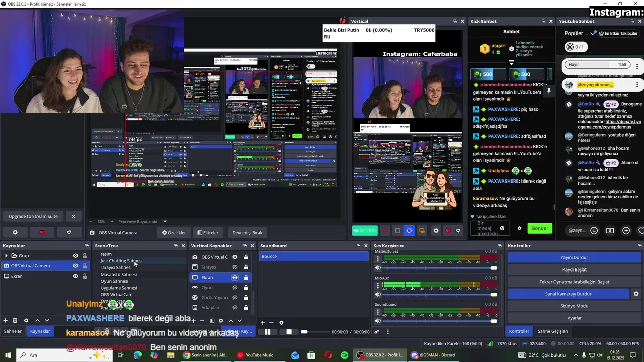
Task: Show Oyun source in Vertical Kaynaklar
Action: pos(235,287)
